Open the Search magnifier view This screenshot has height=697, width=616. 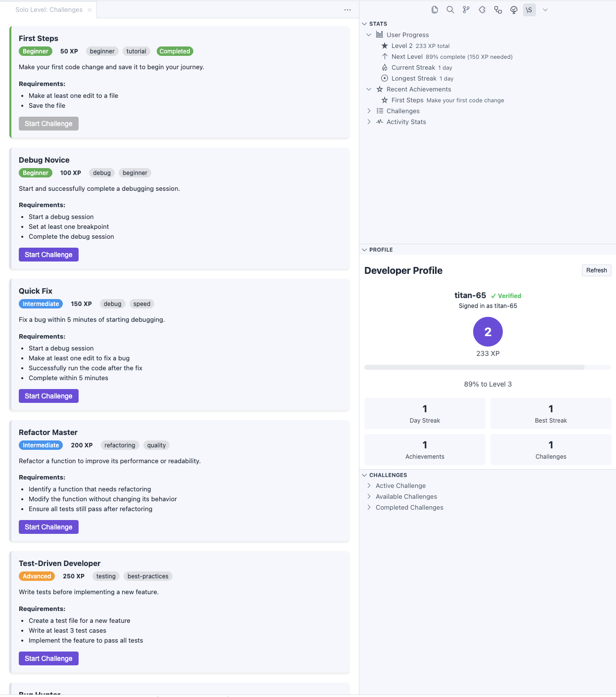tap(450, 10)
